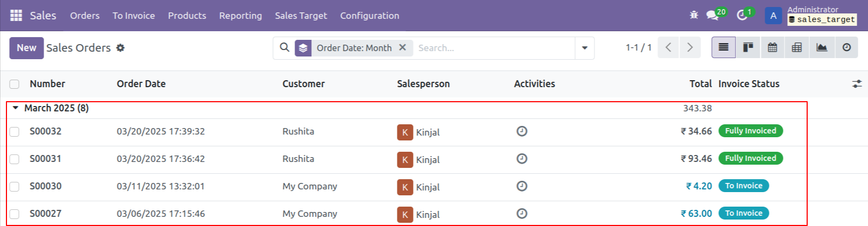Open the activities clock in top bar
This screenshot has height=226, width=868.
[742, 15]
